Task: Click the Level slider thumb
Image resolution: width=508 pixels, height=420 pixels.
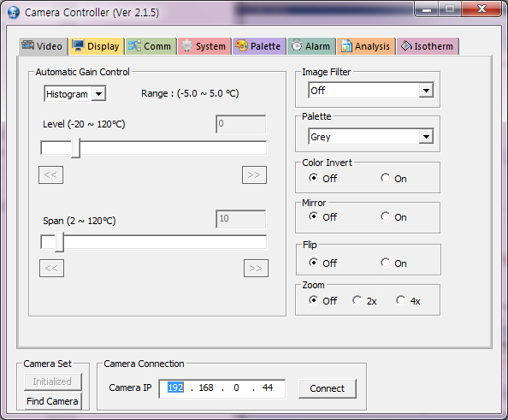Action: (x=75, y=148)
